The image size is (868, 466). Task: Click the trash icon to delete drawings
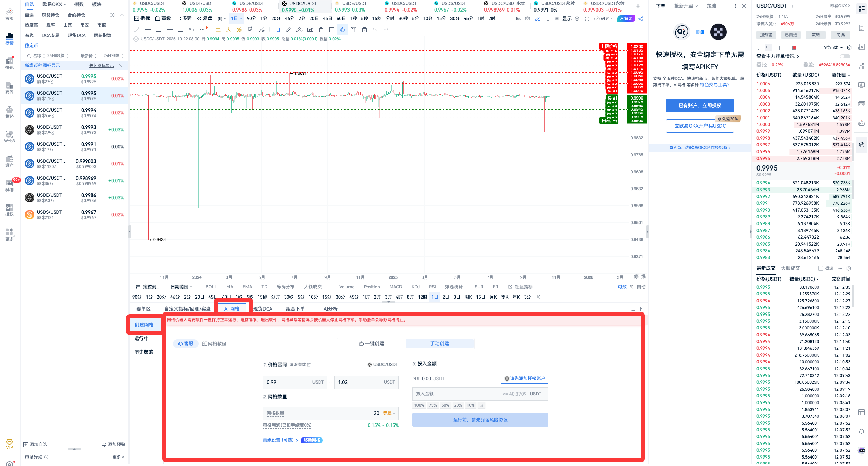click(x=364, y=30)
